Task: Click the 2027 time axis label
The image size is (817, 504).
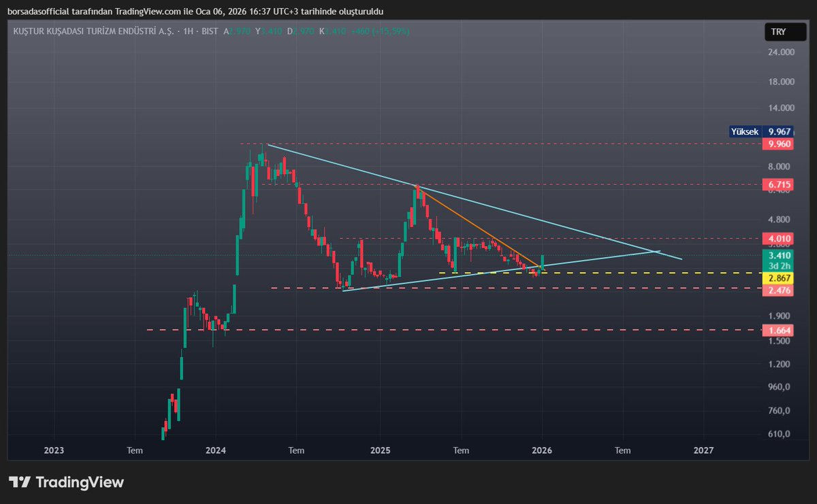Action: click(x=703, y=450)
